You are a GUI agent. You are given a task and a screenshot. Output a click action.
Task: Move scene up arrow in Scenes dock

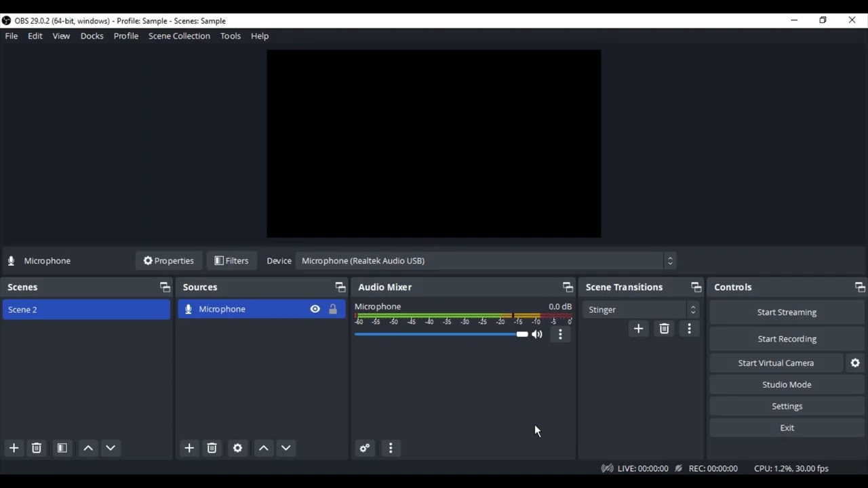point(88,448)
